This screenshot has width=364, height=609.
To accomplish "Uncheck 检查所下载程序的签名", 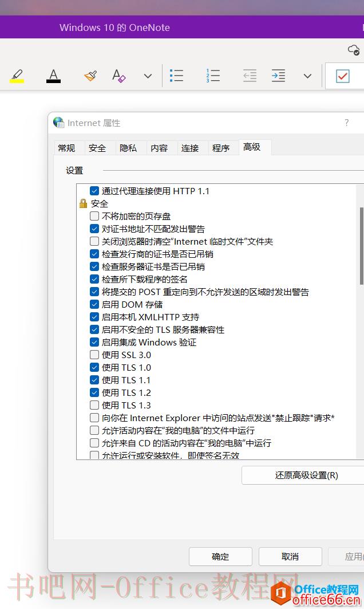I will tap(94, 279).
